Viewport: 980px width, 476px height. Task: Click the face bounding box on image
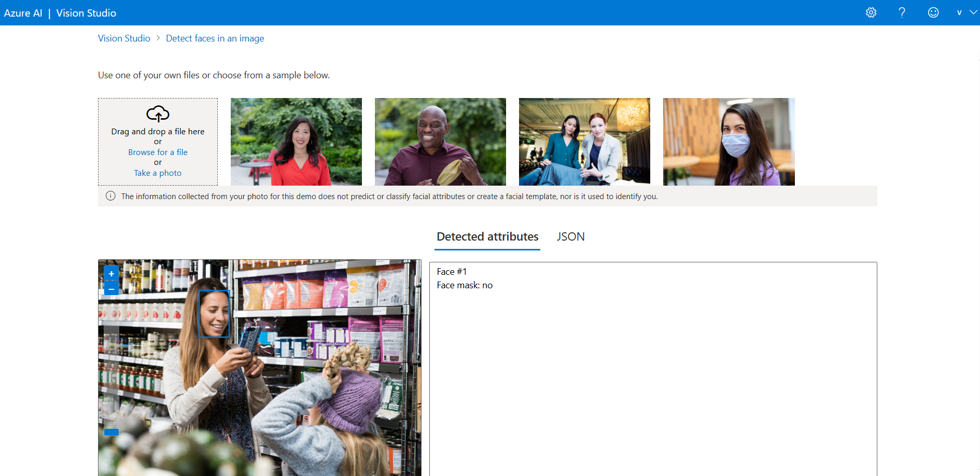click(x=214, y=314)
